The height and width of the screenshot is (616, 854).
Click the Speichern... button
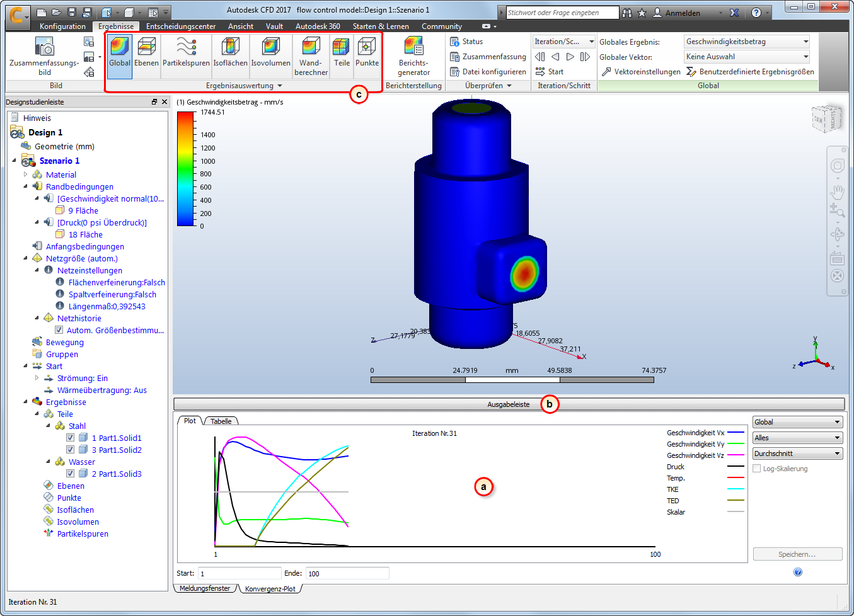(x=797, y=554)
